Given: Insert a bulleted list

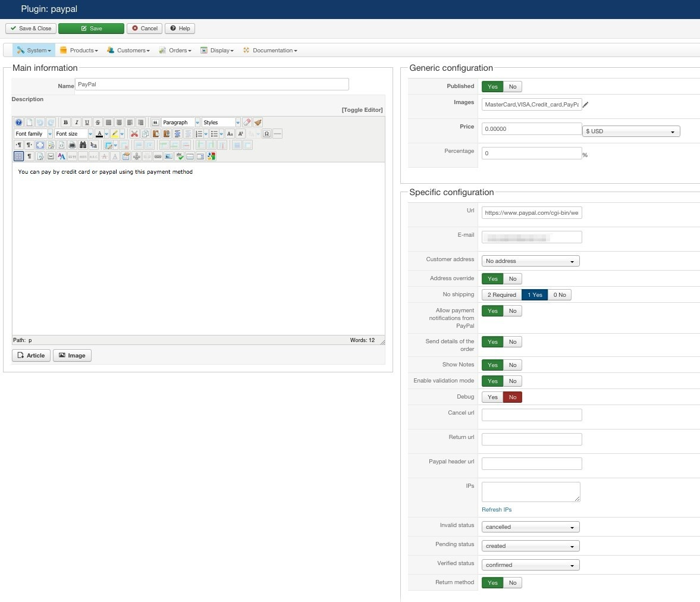Looking at the screenshot, I should click(x=214, y=133).
